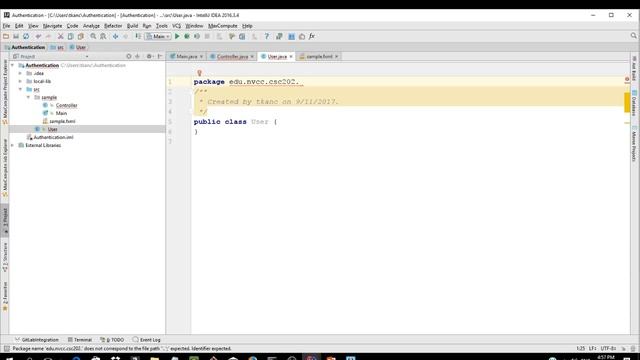Toggle the Favorites side tool window
The height and width of the screenshot is (360, 640).
(x=5, y=296)
